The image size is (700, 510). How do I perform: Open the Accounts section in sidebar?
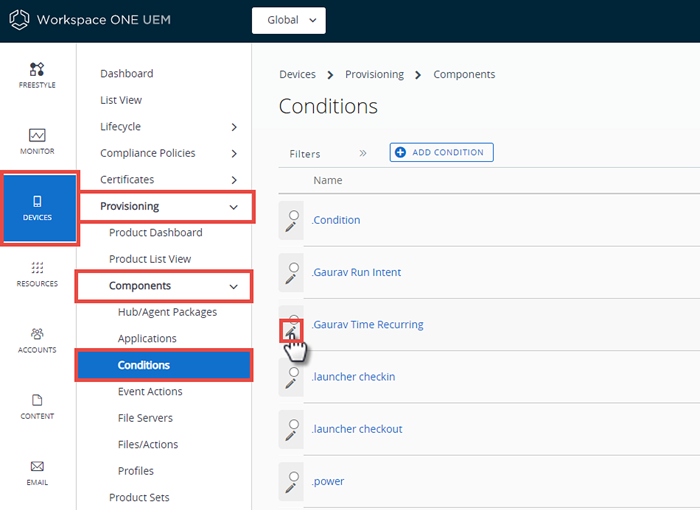[37, 340]
